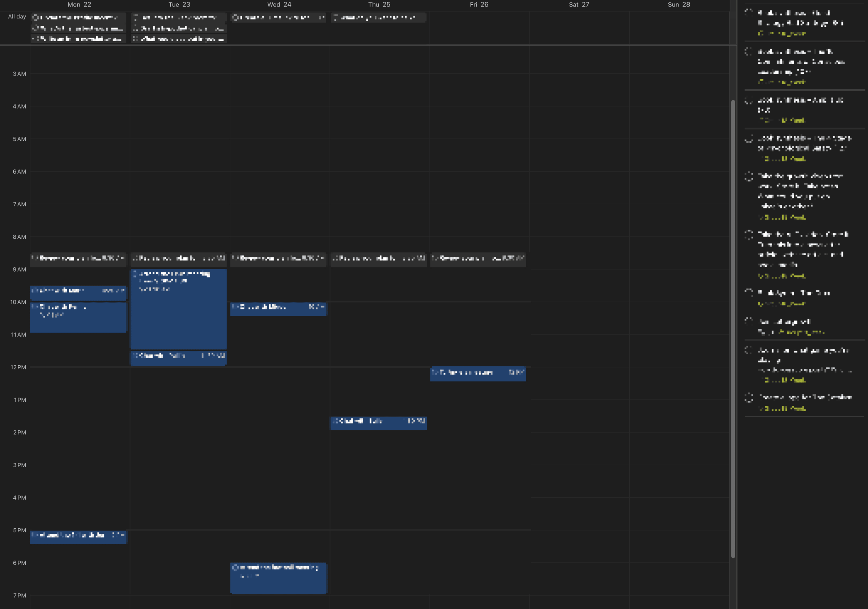Click the second sidebar task's circle icon
This screenshot has width=868, height=609.
[749, 51]
